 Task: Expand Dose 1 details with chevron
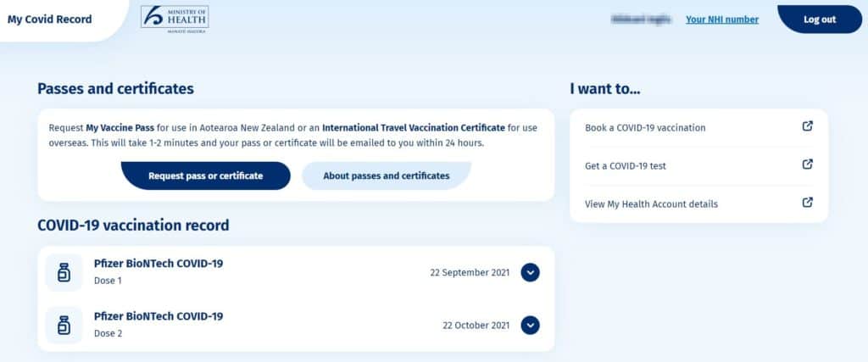tap(531, 272)
